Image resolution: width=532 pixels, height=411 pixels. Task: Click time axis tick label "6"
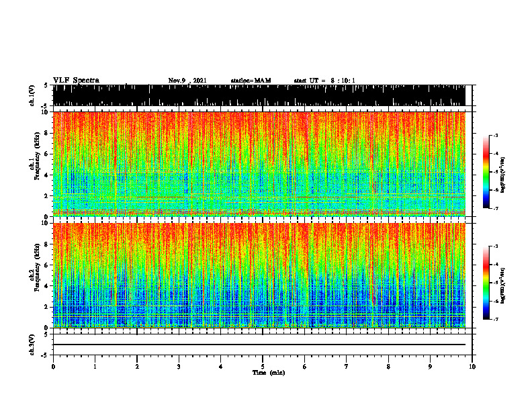coord(305,367)
